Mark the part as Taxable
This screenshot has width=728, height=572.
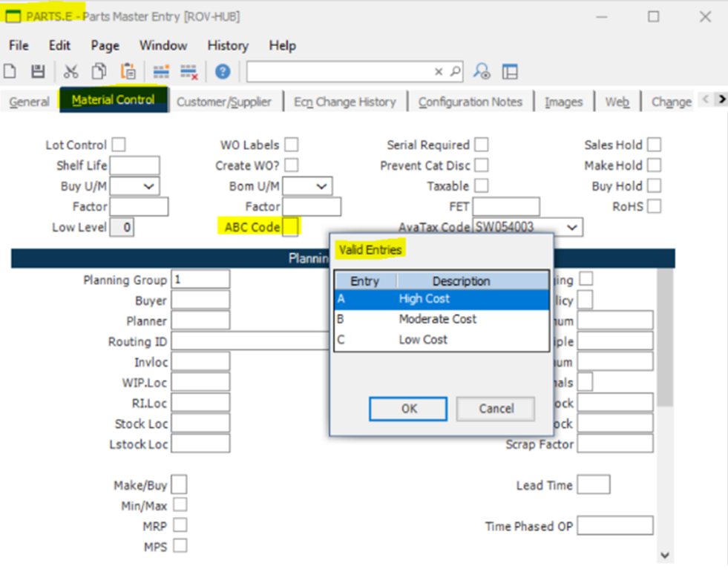point(482,185)
